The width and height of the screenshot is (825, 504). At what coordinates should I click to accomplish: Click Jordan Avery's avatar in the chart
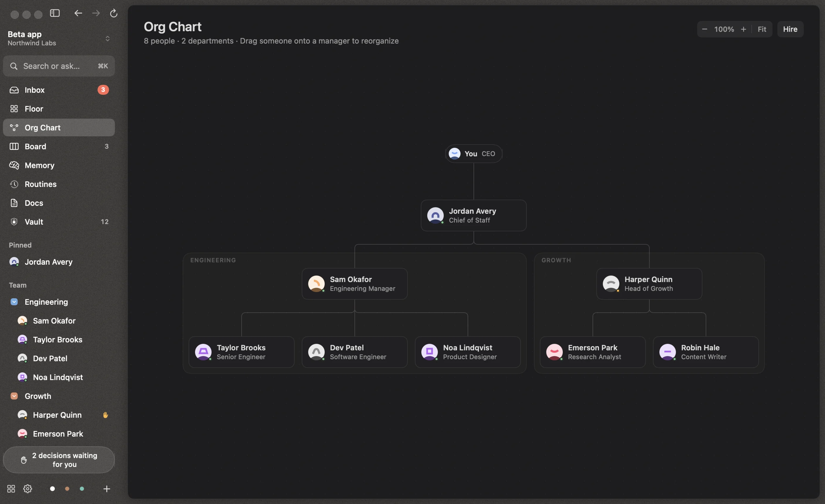coord(435,215)
